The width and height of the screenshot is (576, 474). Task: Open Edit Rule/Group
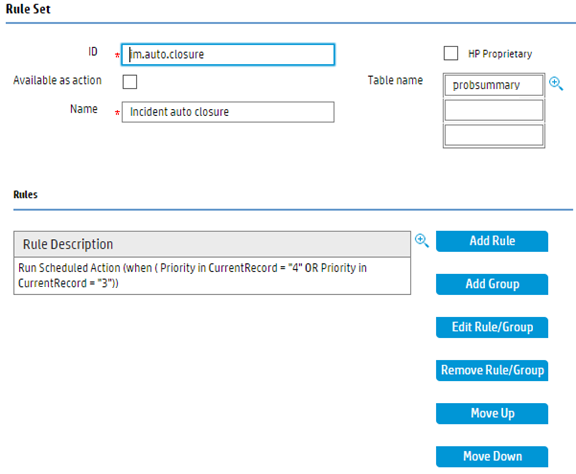point(492,327)
